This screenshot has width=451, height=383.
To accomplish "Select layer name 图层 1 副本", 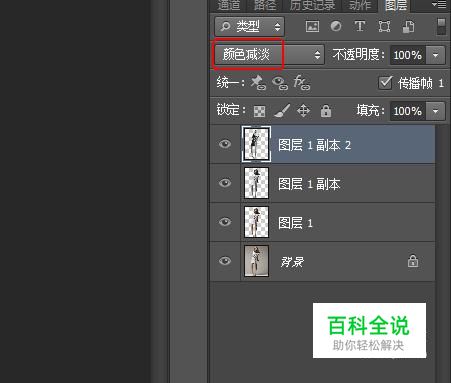I will pos(309,184).
